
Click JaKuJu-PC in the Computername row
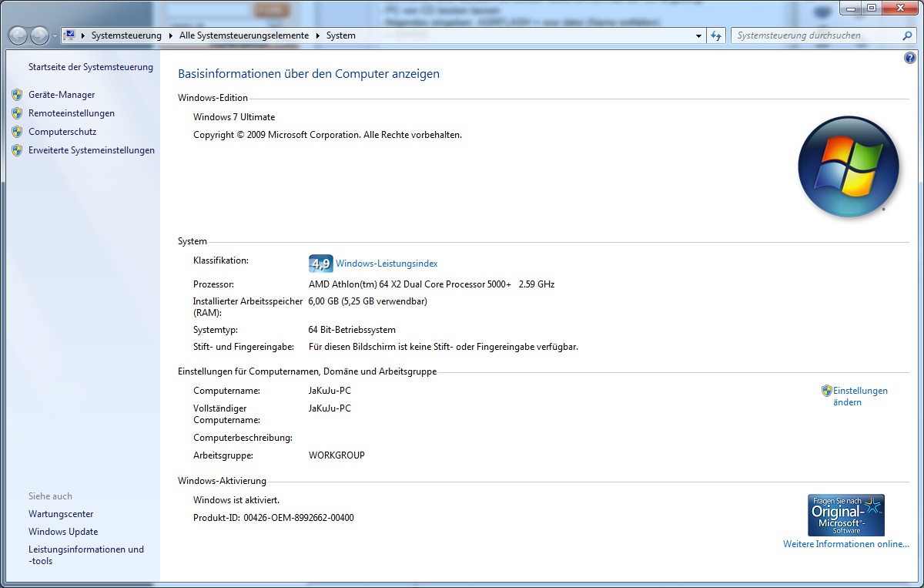point(330,391)
